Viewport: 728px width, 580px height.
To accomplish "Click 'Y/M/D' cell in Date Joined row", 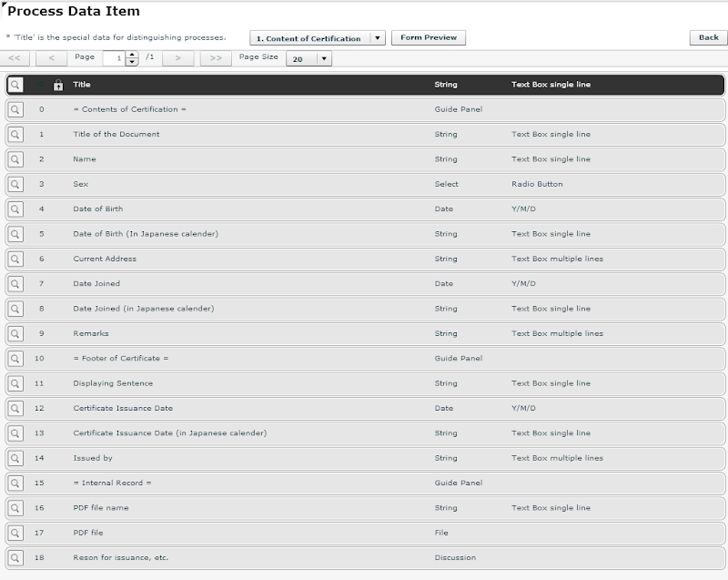I will click(524, 284).
